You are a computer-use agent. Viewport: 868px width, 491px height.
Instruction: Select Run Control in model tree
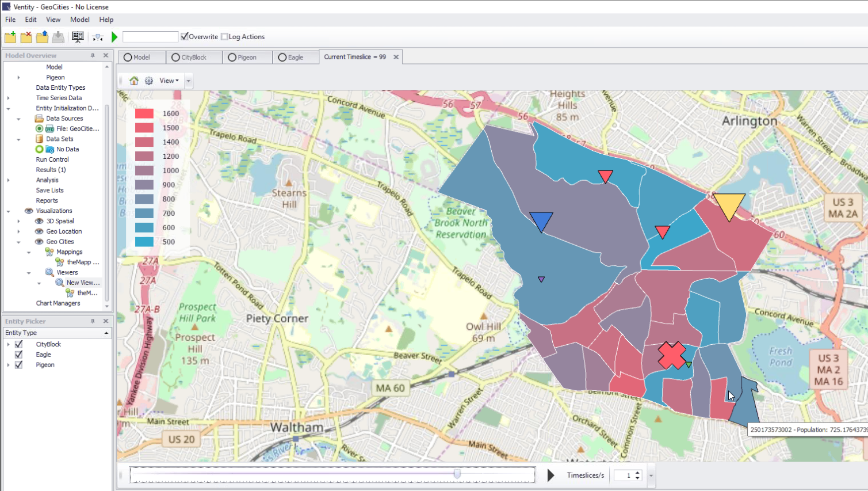pyautogui.click(x=52, y=159)
